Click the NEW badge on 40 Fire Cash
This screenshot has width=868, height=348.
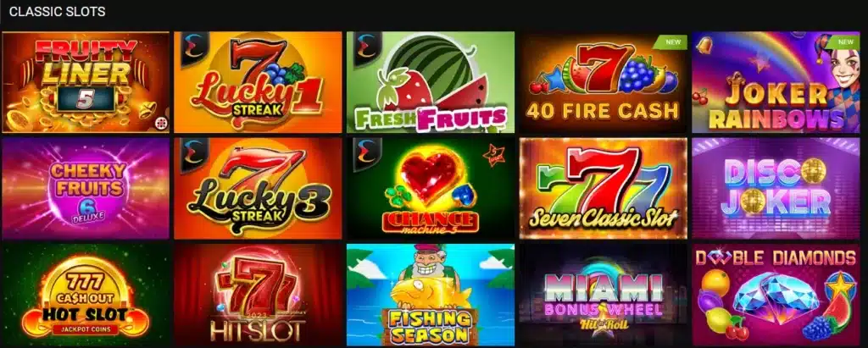[671, 41]
